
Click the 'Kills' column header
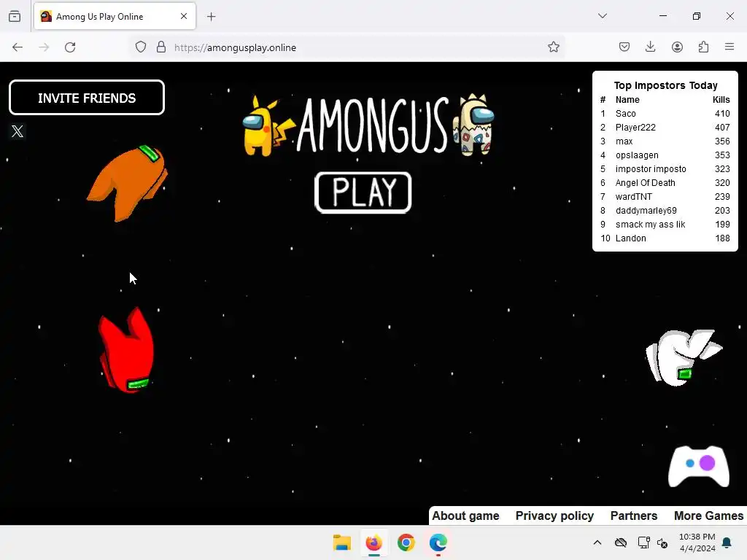point(721,99)
